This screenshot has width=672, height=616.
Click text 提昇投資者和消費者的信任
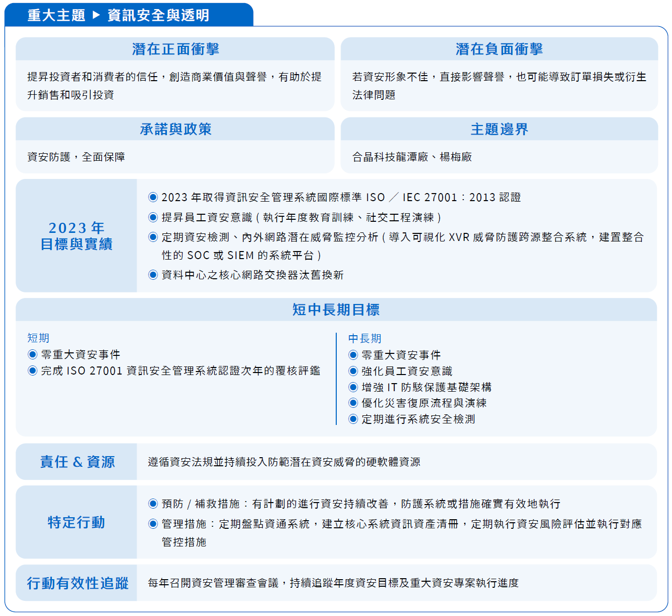click(x=93, y=77)
